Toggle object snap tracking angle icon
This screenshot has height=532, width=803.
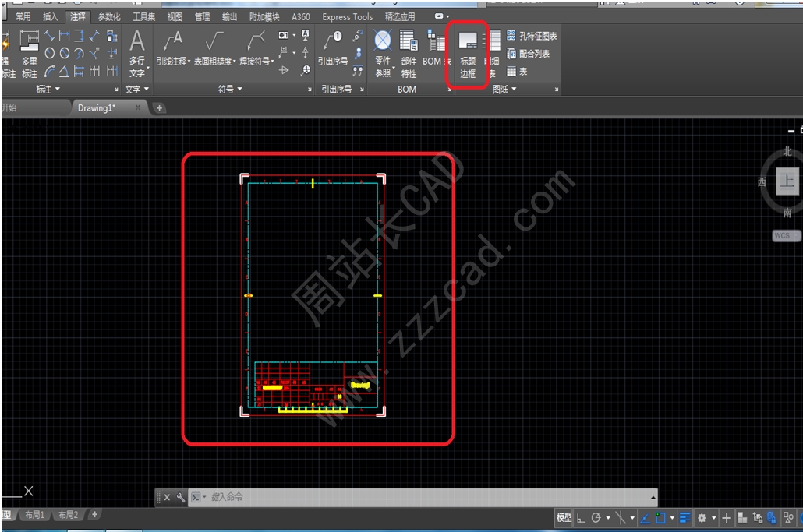tap(646, 518)
